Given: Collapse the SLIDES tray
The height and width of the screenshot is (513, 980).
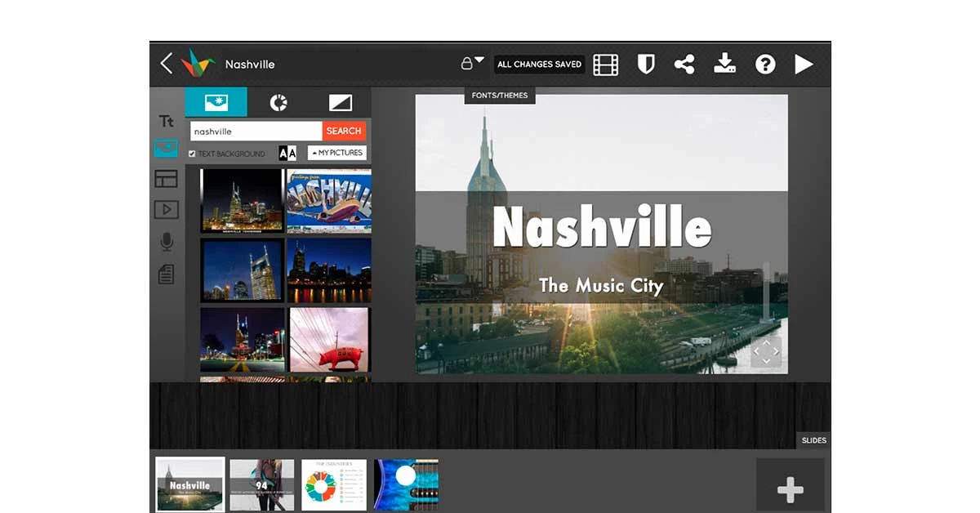Looking at the screenshot, I should pos(813,440).
